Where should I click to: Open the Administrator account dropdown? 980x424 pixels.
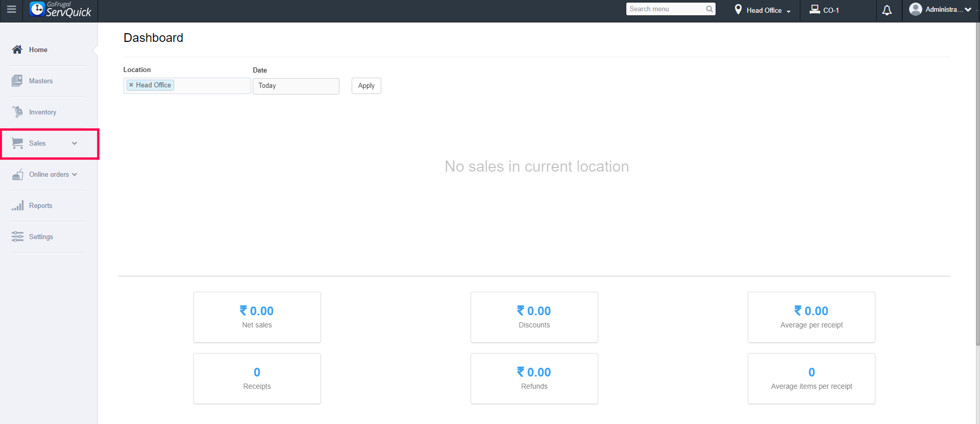point(940,10)
